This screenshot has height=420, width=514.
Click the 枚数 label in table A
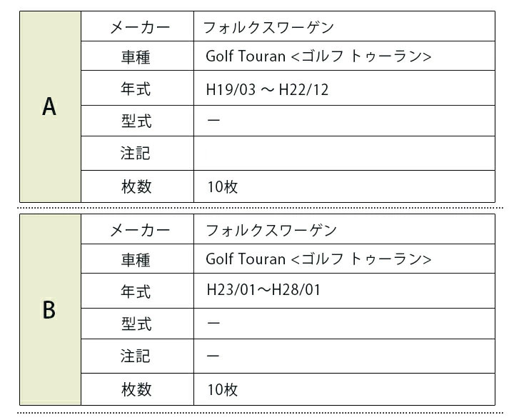pyautogui.click(x=136, y=187)
